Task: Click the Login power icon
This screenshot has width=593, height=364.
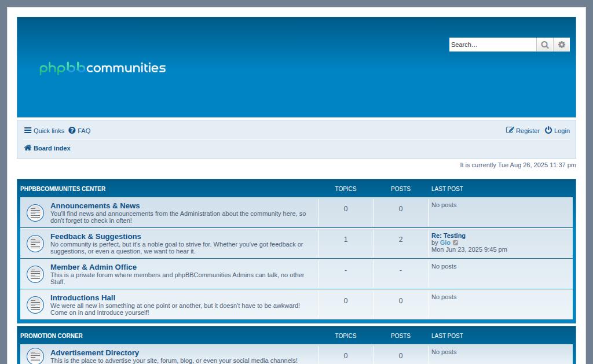Action: pos(548,130)
